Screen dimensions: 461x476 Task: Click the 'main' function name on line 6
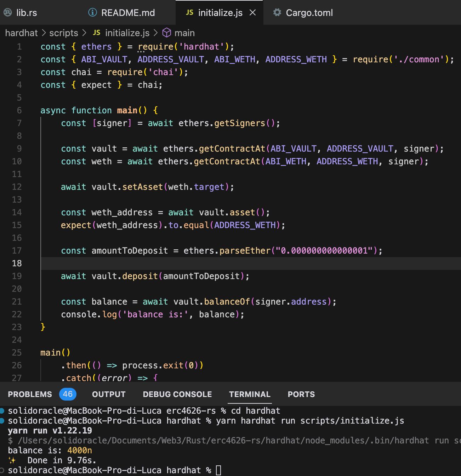coord(127,110)
